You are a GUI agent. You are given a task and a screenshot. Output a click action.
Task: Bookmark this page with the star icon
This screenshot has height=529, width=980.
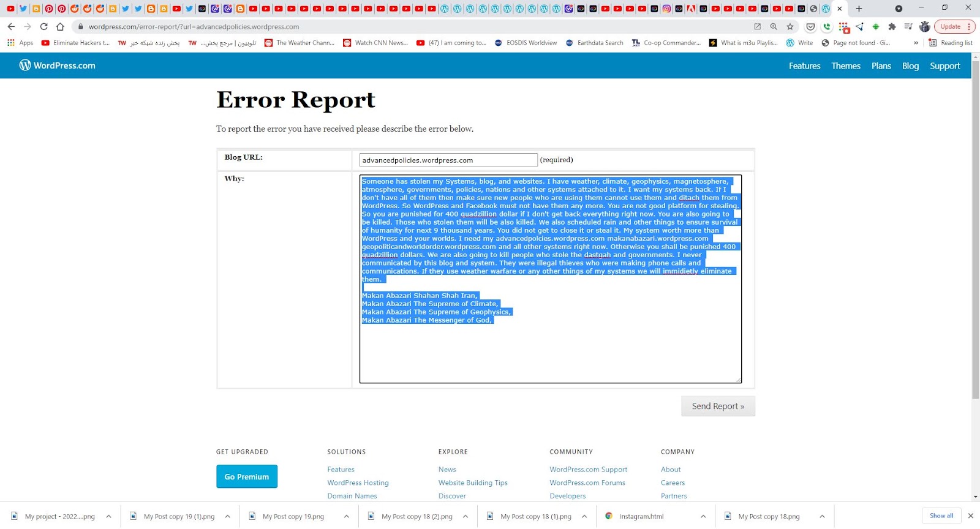click(790, 26)
